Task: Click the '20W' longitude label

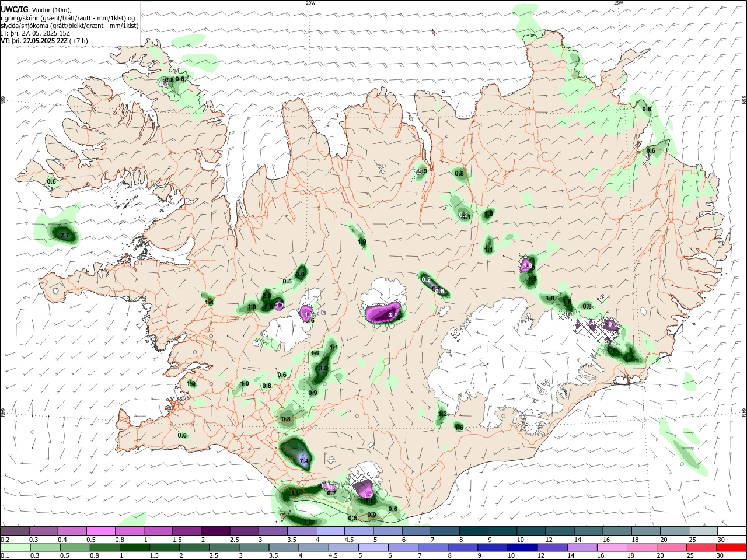Action: tap(310, 3)
